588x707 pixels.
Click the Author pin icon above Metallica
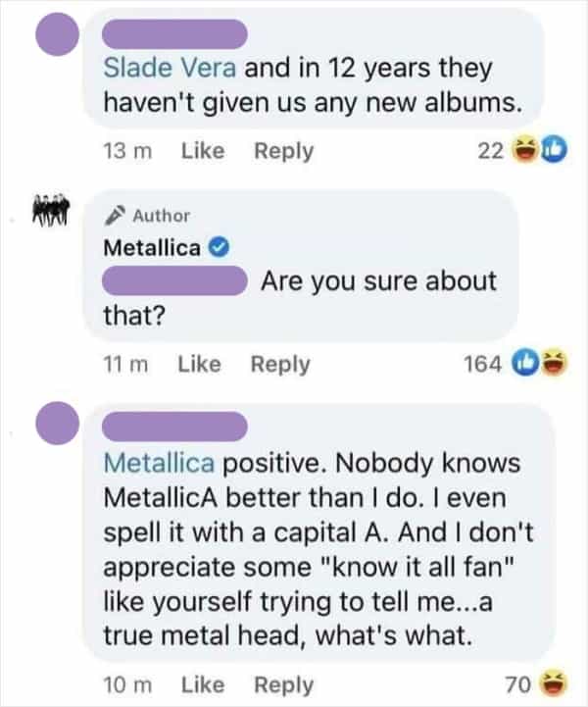click(x=113, y=216)
